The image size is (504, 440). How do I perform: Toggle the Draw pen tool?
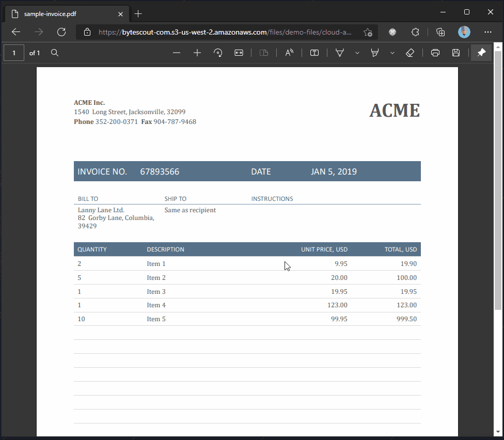340,53
